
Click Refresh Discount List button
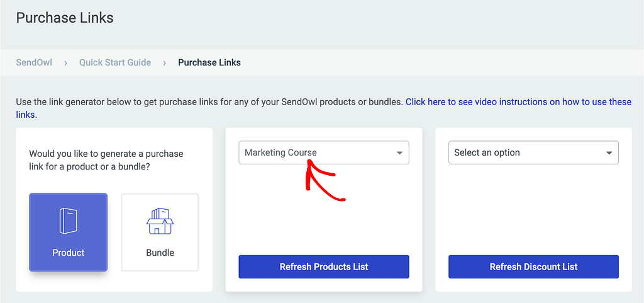point(533,266)
